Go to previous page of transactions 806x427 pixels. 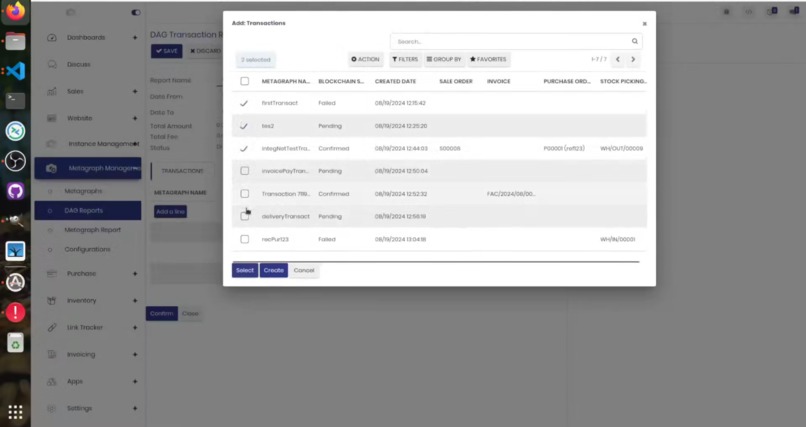[618, 60]
